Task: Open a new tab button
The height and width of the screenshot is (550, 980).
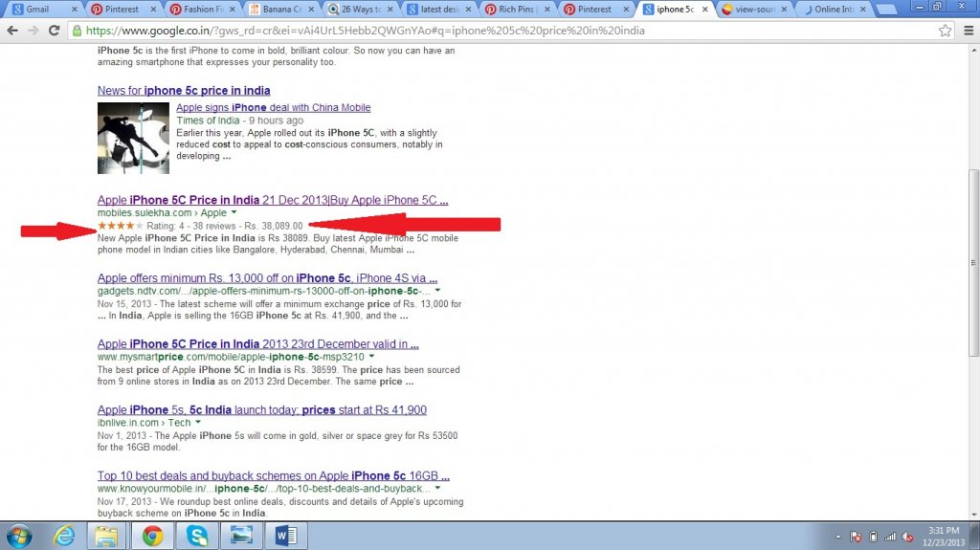Action: tap(885, 10)
